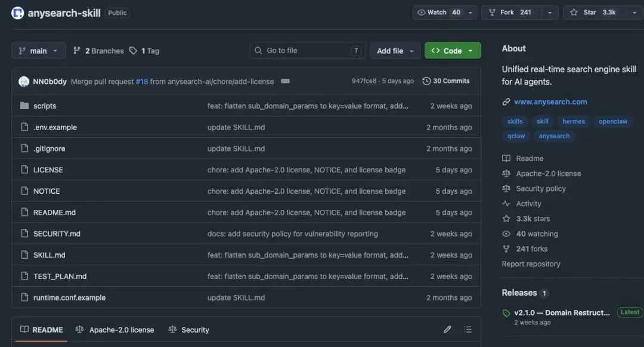
Task: Click the file icon beside README.md
Action: (x=24, y=212)
